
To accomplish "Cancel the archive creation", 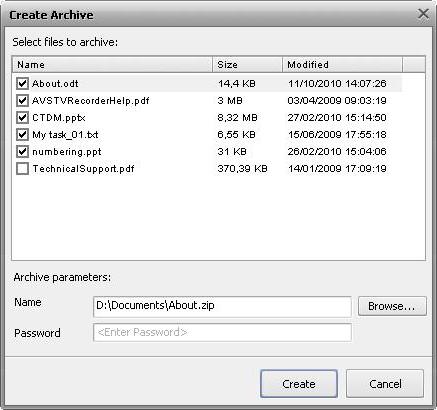I will coord(385,384).
